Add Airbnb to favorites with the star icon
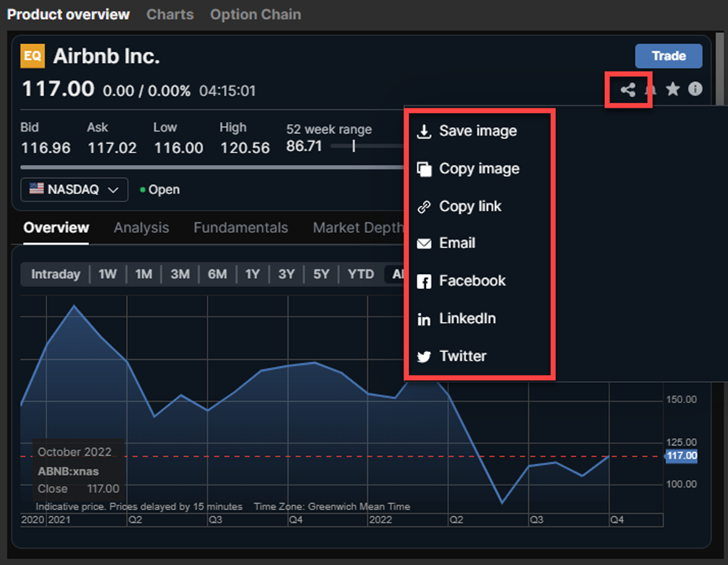The width and height of the screenshot is (728, 565). pos(673,88)
